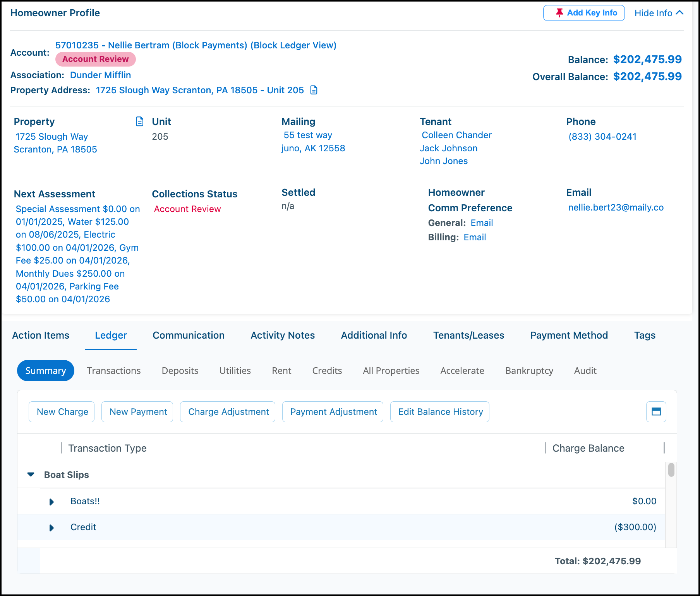
Task: Click the Account Review pink badge
Action: click(96, 59)
